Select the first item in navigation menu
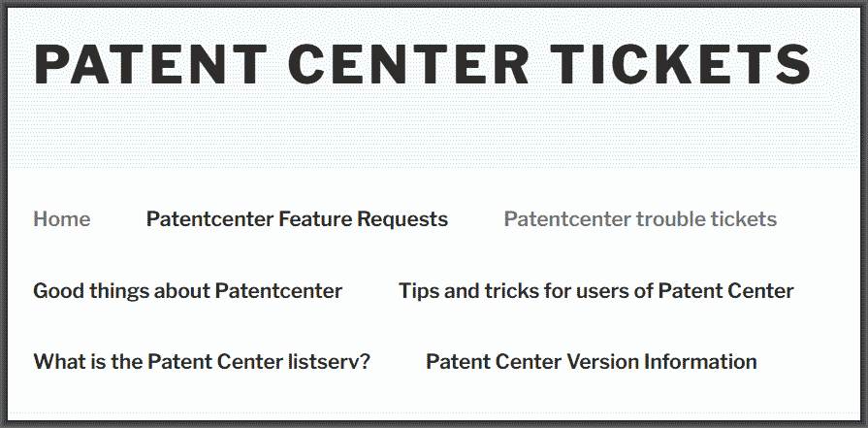Viewport: 868px width, 428px height. point(61,219)
